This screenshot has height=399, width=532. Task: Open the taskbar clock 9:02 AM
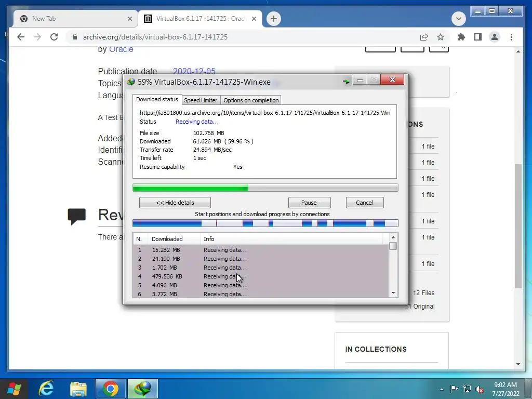(x=506, y=389)
